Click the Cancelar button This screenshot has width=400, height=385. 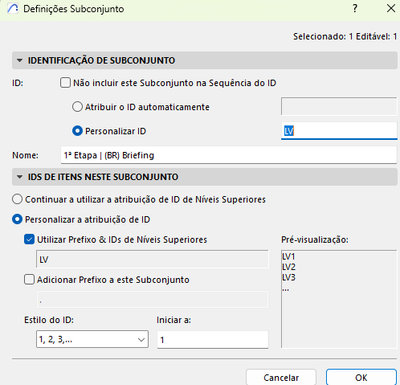[281, 377]
